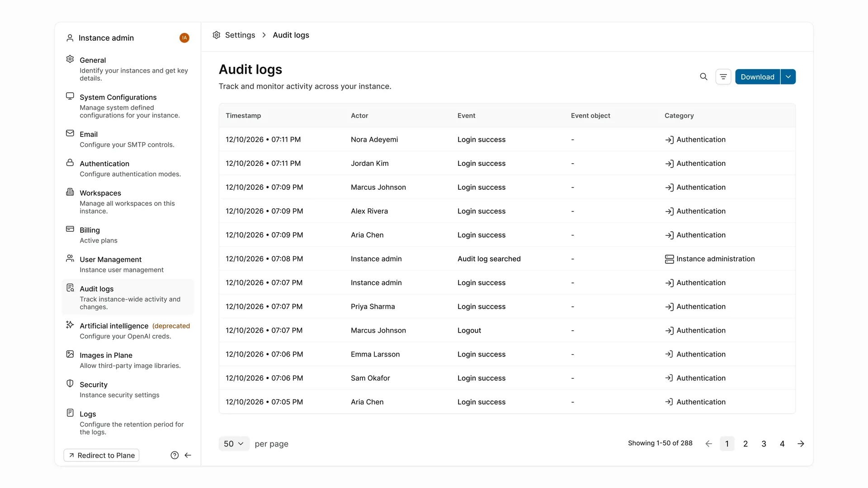Click the Instance admin sidebar header

click(106, 38)
